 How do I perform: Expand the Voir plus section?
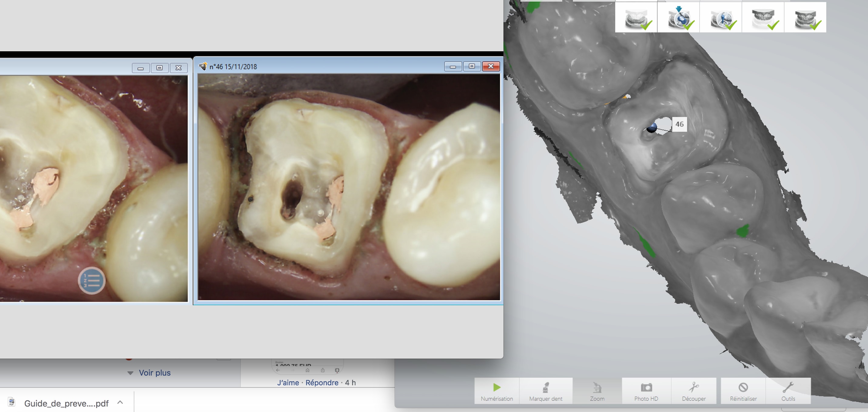click(154, 373)
